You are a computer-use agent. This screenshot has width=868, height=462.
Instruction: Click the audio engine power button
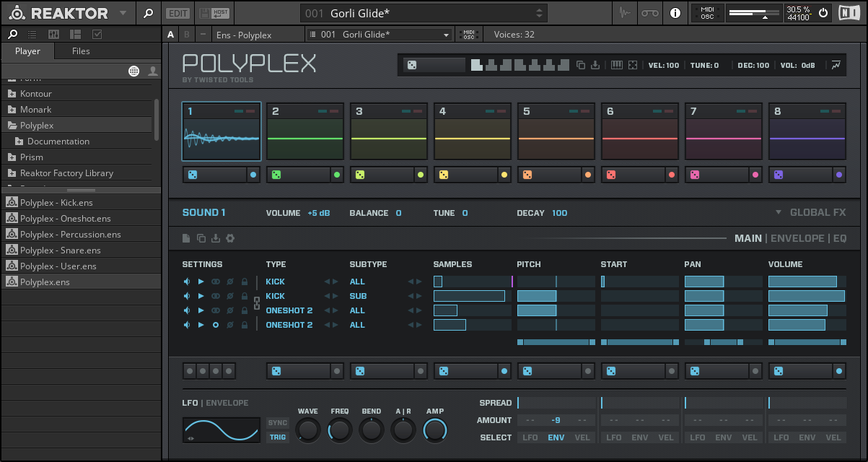(823, 13)
